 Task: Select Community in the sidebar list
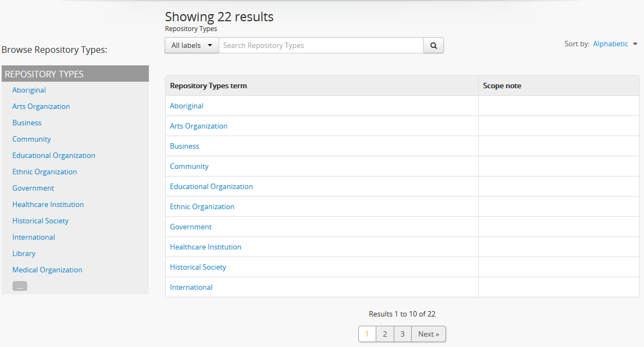(32, 139)
